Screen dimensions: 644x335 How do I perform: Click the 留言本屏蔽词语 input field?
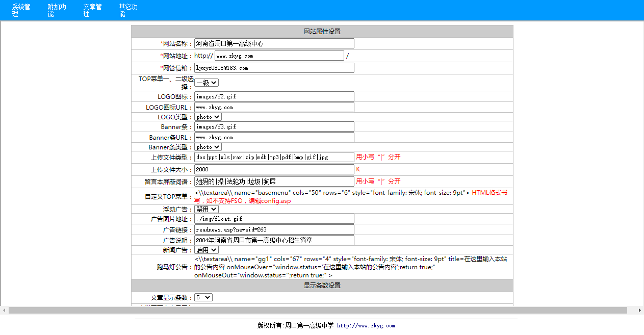click(274, 182)
